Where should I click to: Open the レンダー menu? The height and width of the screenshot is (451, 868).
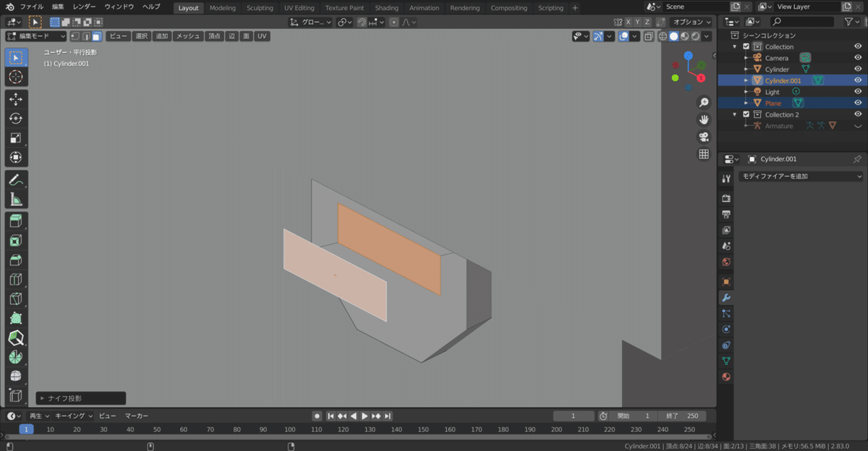coord(84,7)
